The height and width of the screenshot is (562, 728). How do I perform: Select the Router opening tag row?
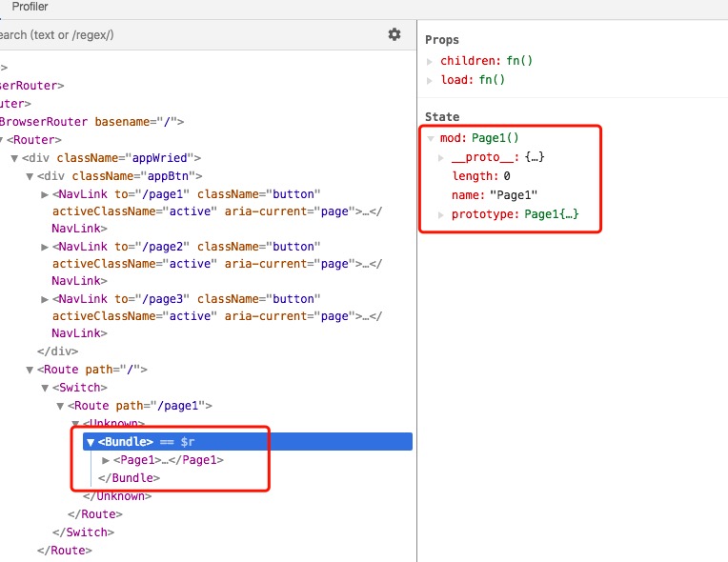click(34, 140)
